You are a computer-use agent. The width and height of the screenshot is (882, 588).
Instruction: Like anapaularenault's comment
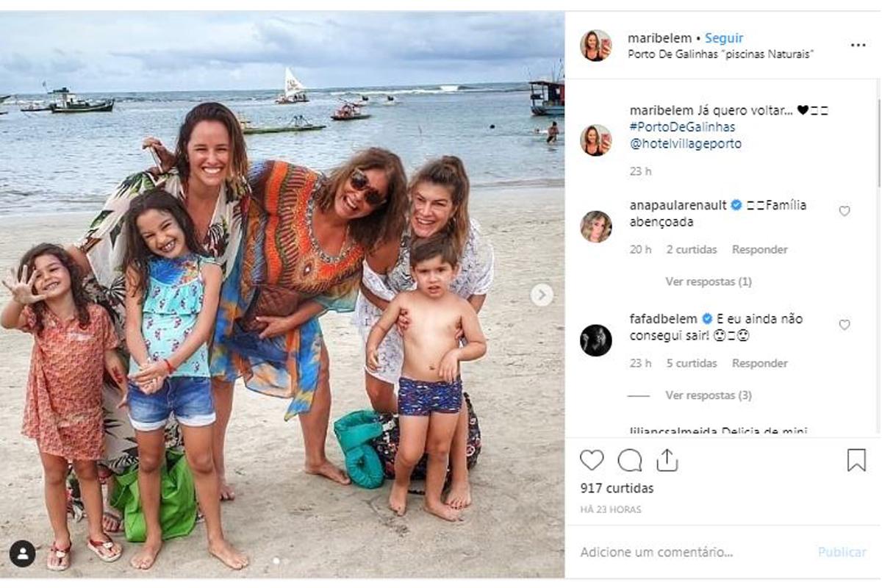[x=845, y=211]
